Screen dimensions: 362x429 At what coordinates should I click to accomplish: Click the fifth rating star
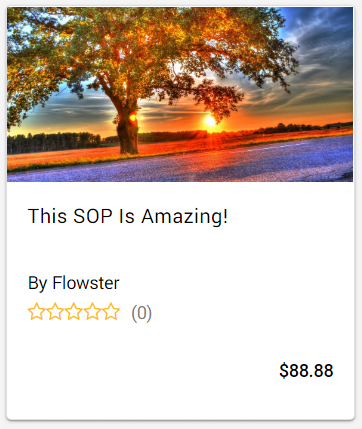111,312
